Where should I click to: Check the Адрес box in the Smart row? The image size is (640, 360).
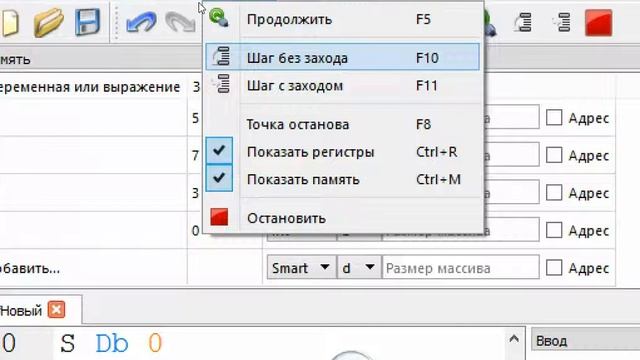(x=554, y=268)
